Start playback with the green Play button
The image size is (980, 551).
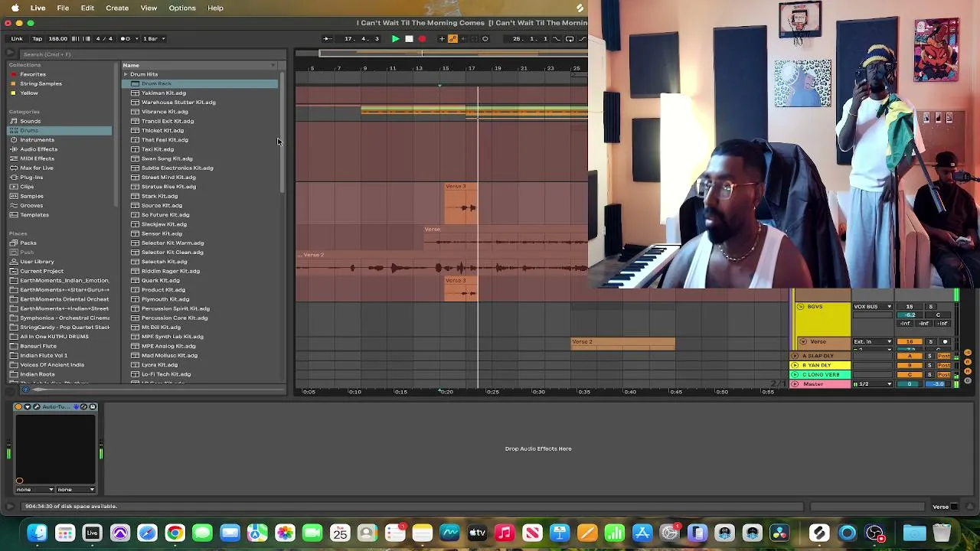pos(395,38)
